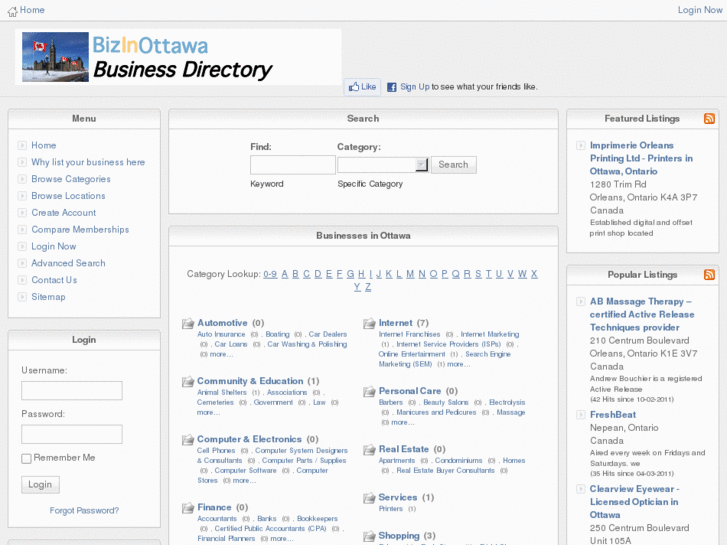Click the Search button
Viewport: 727px width, 545px height.
[453, 165]
